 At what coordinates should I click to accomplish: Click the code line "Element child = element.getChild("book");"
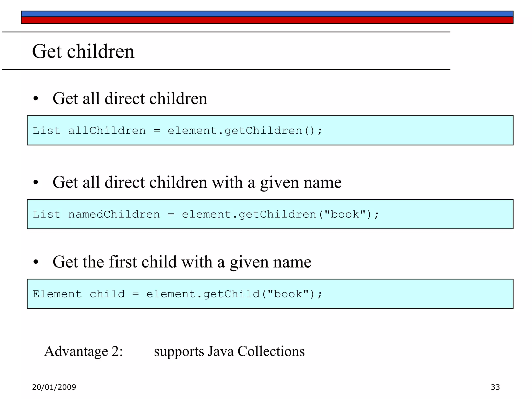click(177, 294)
